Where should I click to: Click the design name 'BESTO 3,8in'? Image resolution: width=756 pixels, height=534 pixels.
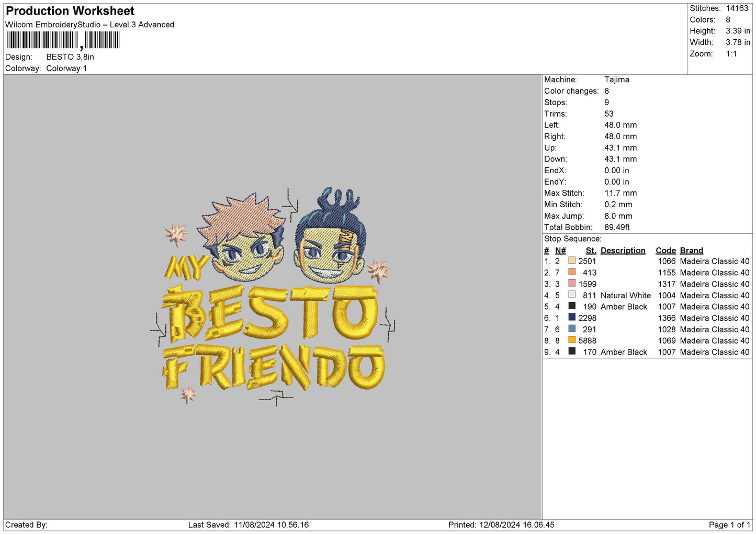(70, 57)
